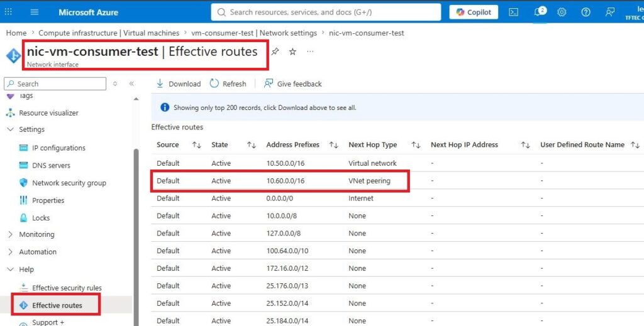Select the 10.50.0.0/16 address prefix cell
The image size is (644, 326).
click(x=286, y=163)
